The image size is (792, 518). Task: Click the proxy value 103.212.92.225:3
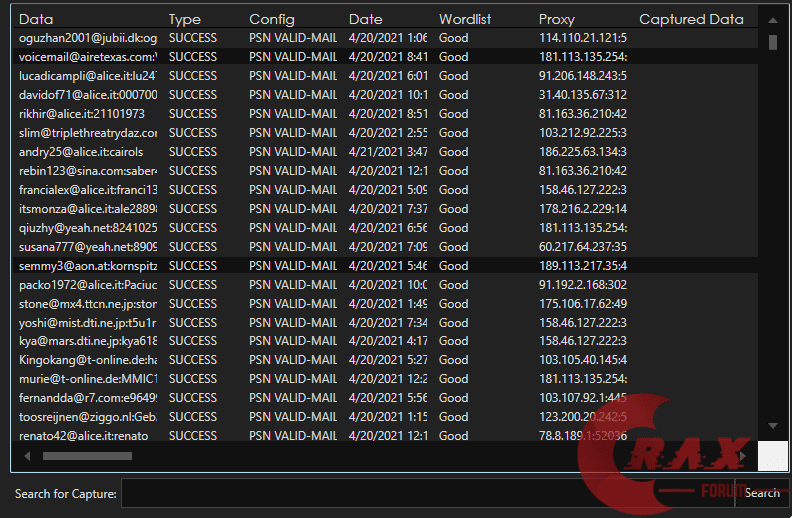582,133
